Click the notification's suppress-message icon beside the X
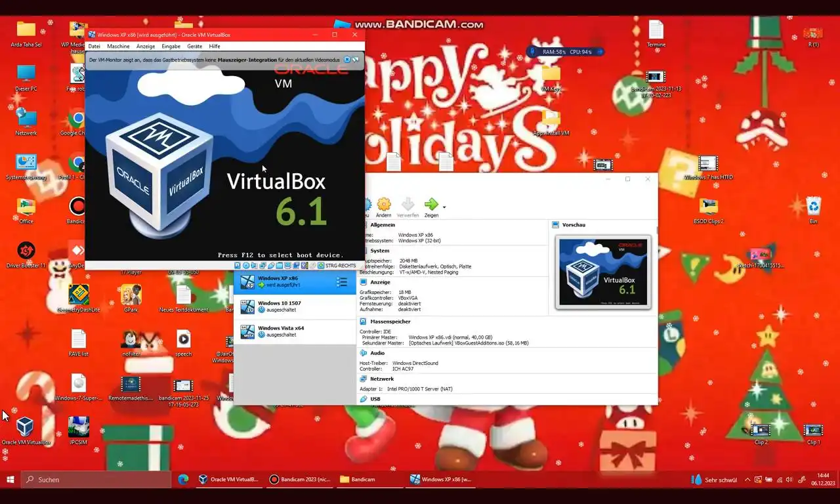This screenshot has width=840, height=504. pyautogui.click(x=356, y=60)
